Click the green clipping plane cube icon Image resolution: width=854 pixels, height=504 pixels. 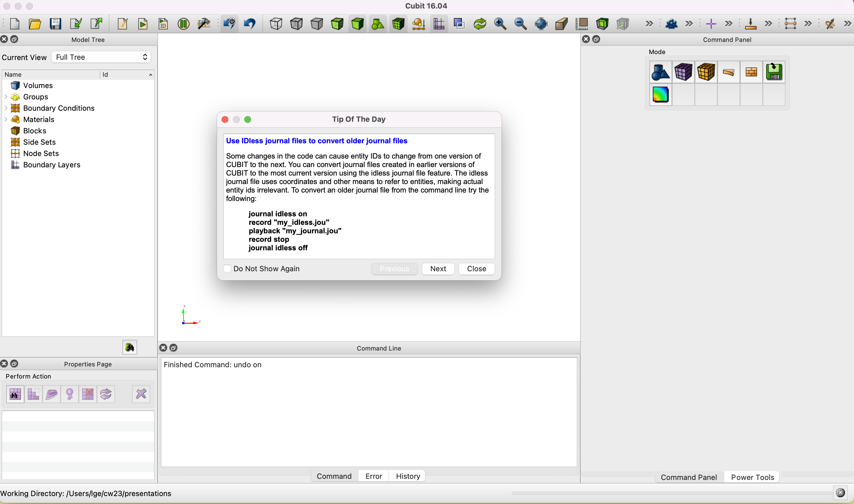coord(602,24)
